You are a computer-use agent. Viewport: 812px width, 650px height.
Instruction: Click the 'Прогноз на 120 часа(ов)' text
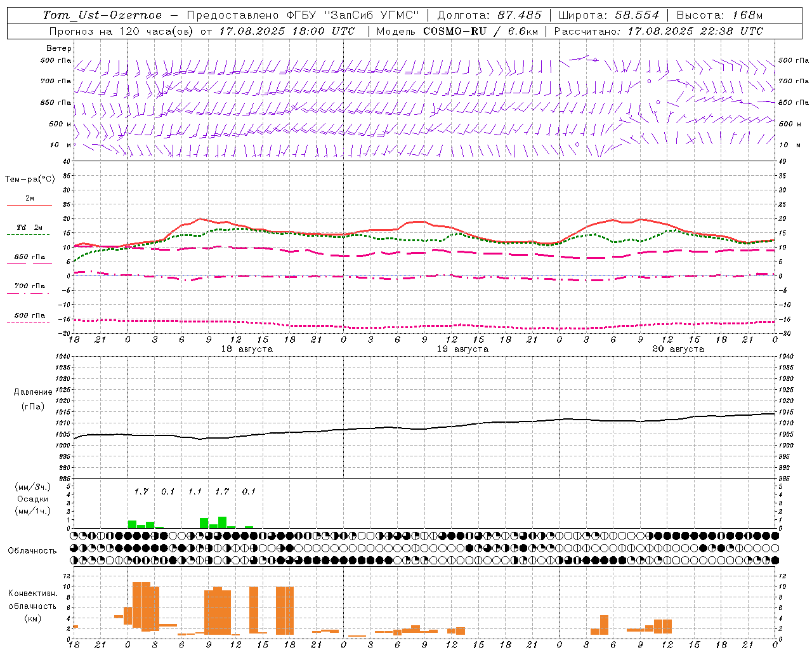click(122, 31)
